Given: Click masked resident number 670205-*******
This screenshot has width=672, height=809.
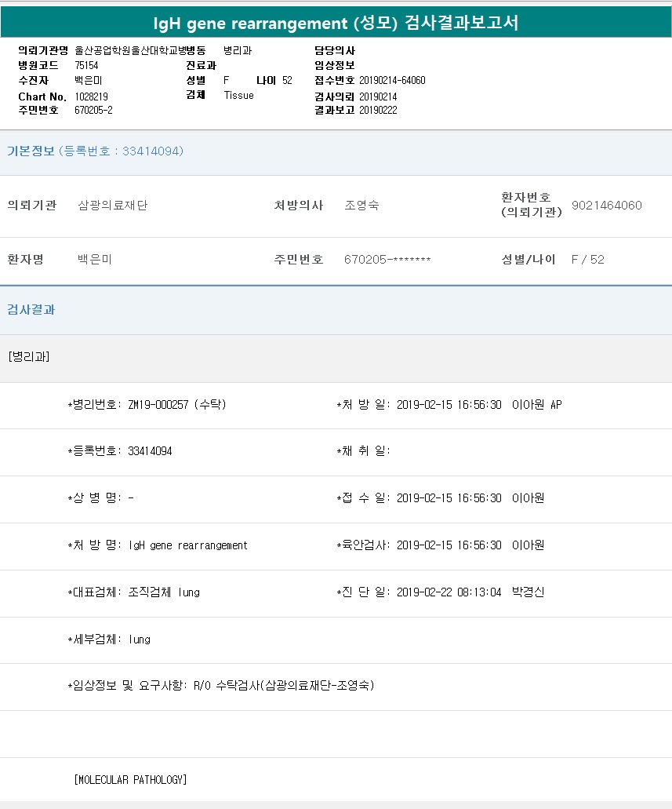Looking at the screenshot, I should [x=387, y=260].
